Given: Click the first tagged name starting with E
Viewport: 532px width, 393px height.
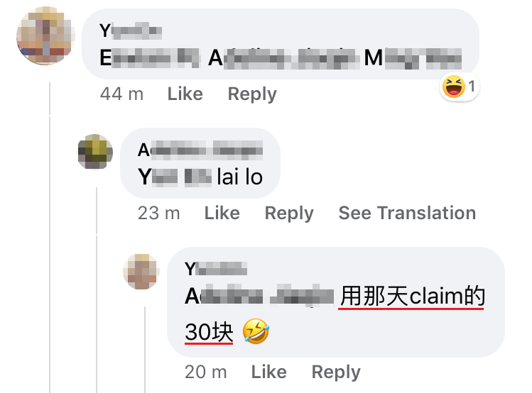Looking at the screenshot, I should click(150, 58).
